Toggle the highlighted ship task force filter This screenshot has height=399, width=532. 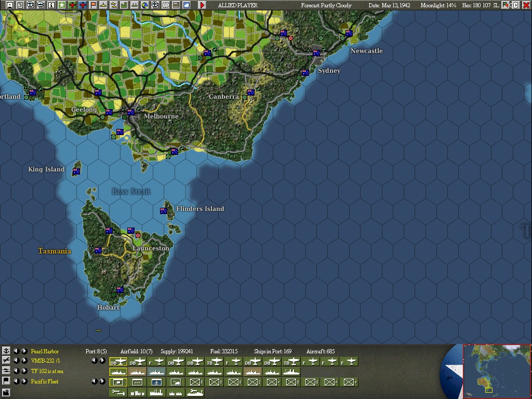[x=118, y=372]
